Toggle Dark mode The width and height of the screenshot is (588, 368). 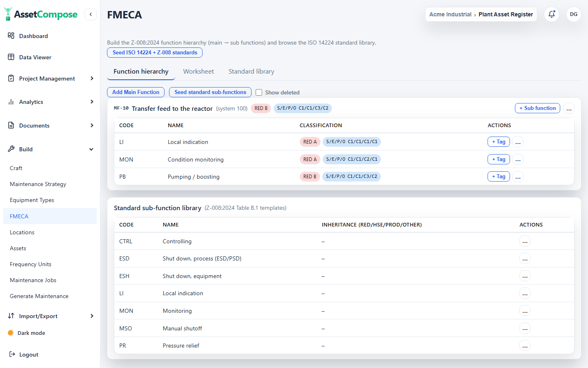(x=26, y=333)
